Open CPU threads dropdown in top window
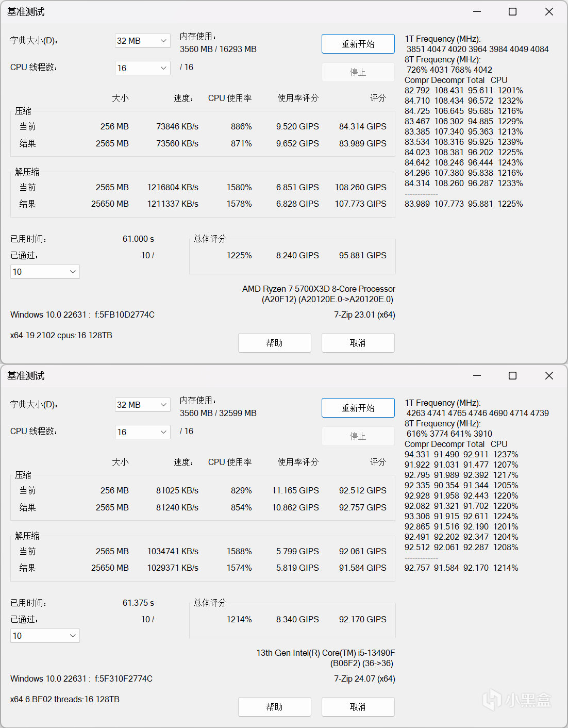Screen dimensions: 568x728 (x=143, y=68)
